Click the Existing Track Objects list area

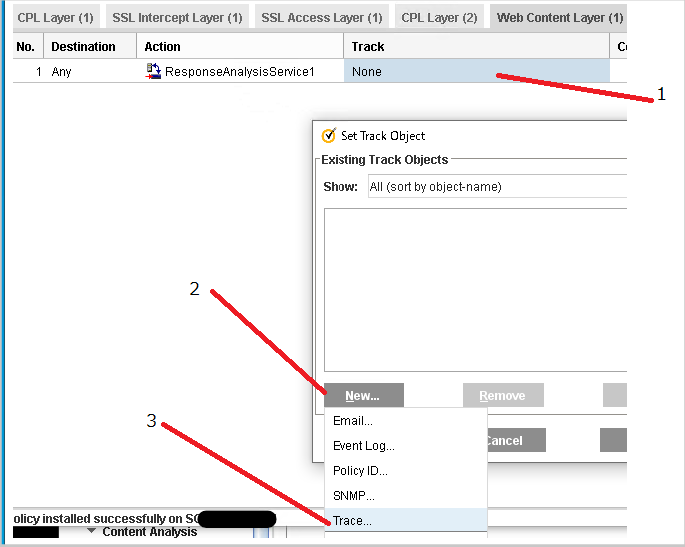pos(475,290)
